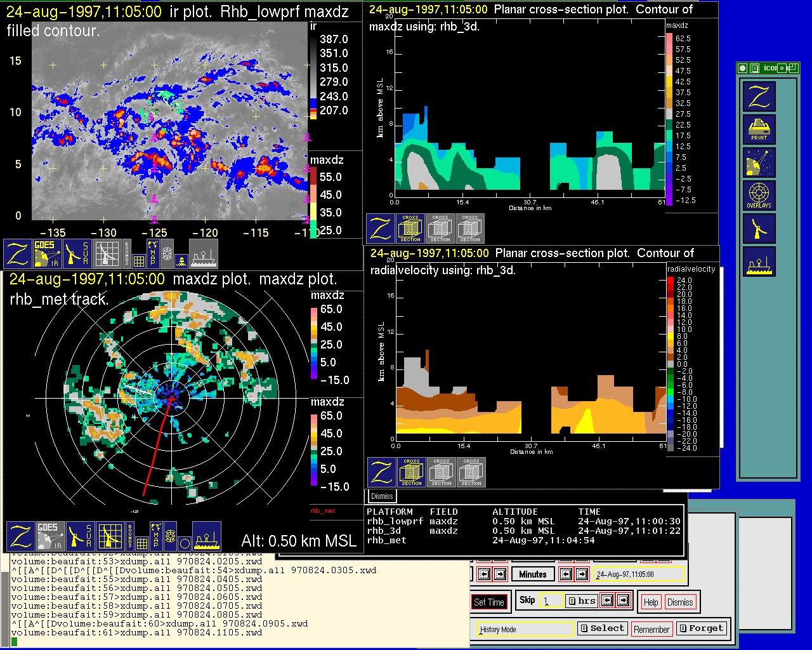Image resolution: width=812 pixels, height=650 pixels.
Task: Click the PRINT icon in the right icon panel
Action: coord(759,129)
